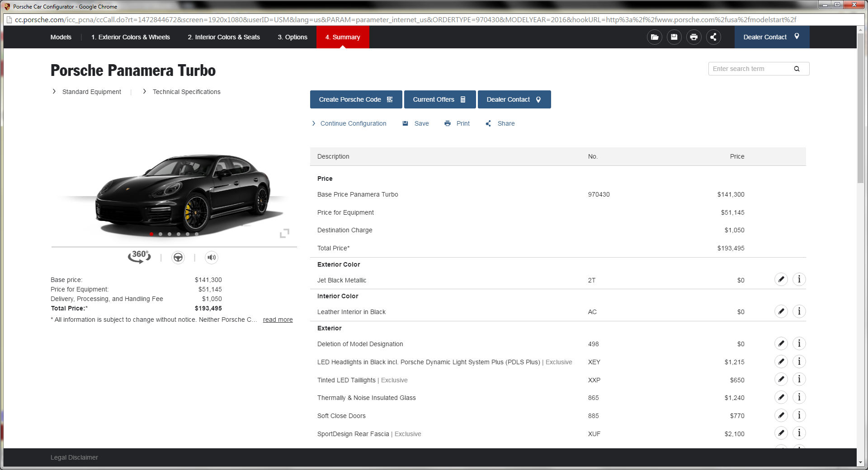Image resolution: width=868 pixels, height=470 pixels.
Task: Show info for Deletion of Model Designation
Action: point(799,343)
